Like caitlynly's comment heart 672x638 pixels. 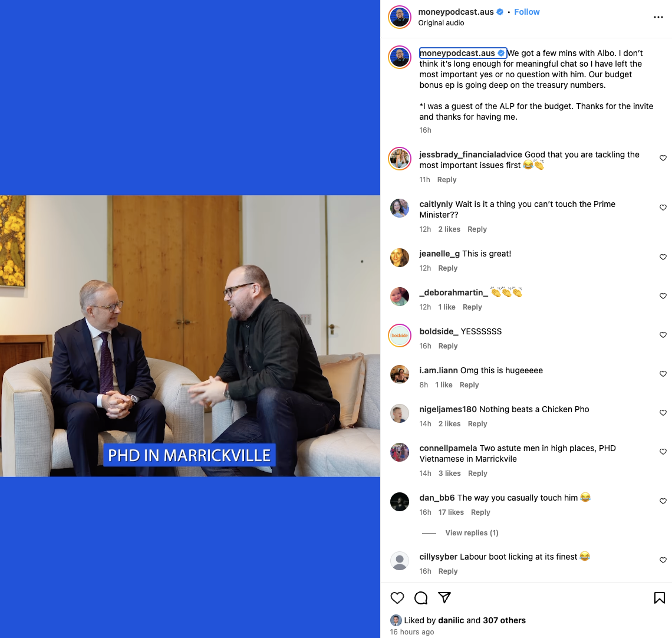[663, 208]
